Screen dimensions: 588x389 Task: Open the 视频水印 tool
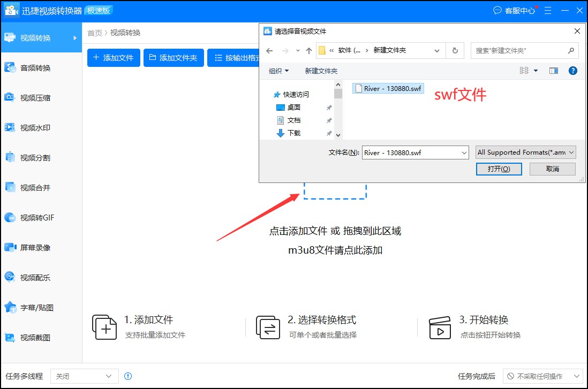[x=32, y=128]
